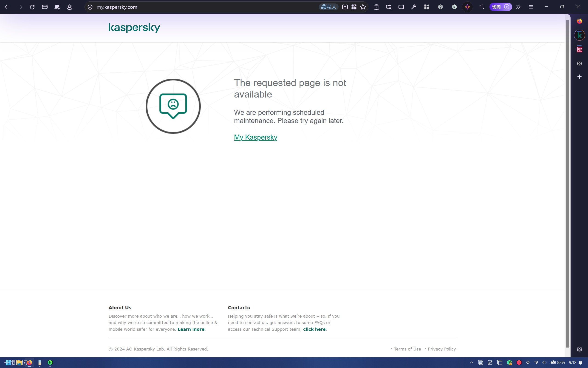Open the wallet toolbar icon
The height and width of the screenshot is (368, 588).
376,7
